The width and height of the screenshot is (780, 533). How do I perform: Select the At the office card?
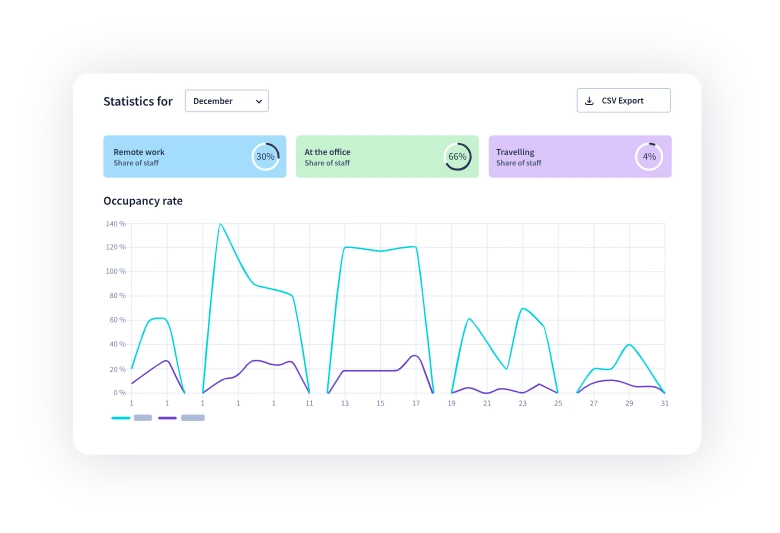click(x=365, y=157)
